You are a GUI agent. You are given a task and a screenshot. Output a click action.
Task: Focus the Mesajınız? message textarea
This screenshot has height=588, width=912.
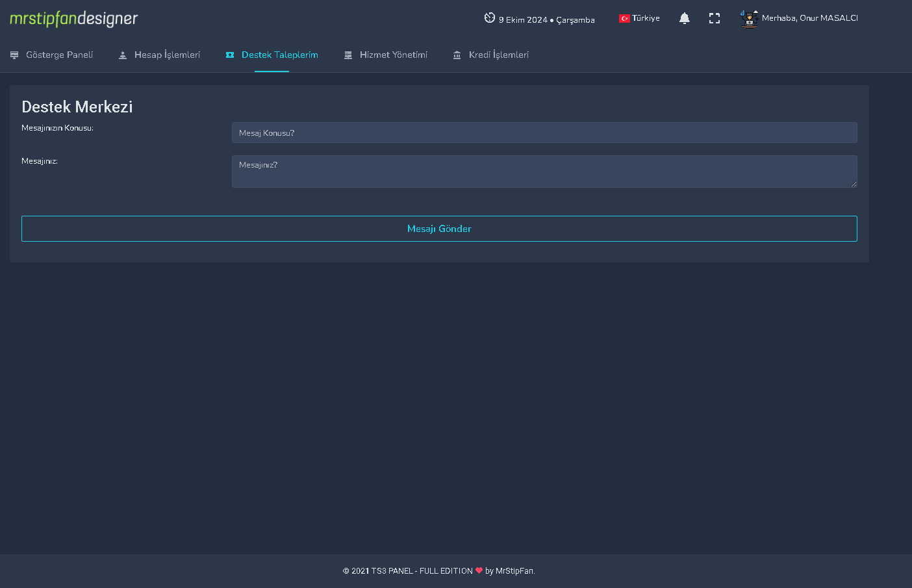[x=544, y=172]
